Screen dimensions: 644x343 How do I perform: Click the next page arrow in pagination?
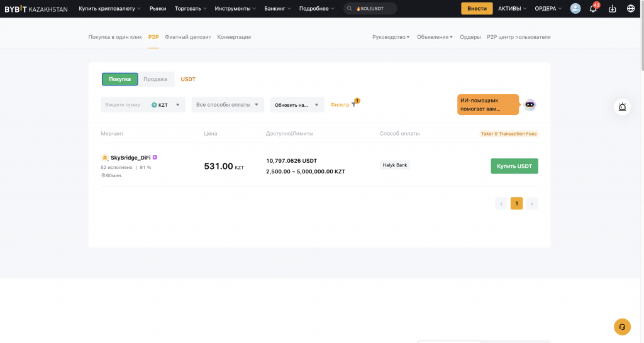point(532,204)
